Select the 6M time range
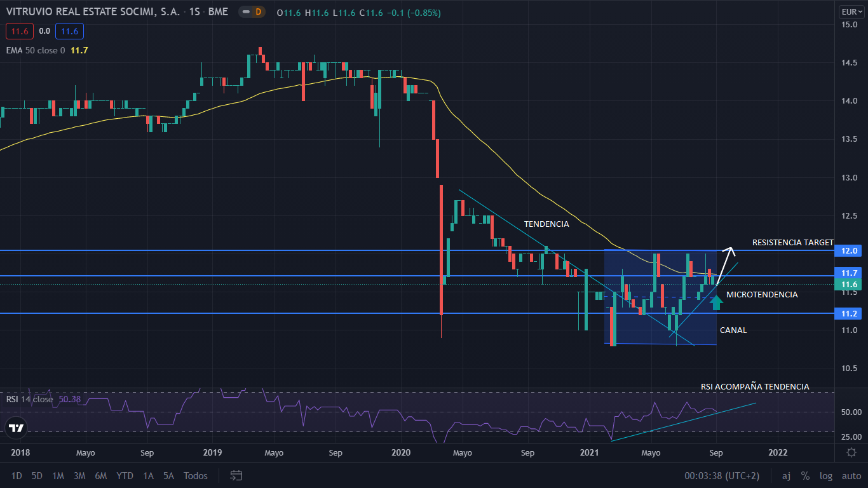 (100, 475)
